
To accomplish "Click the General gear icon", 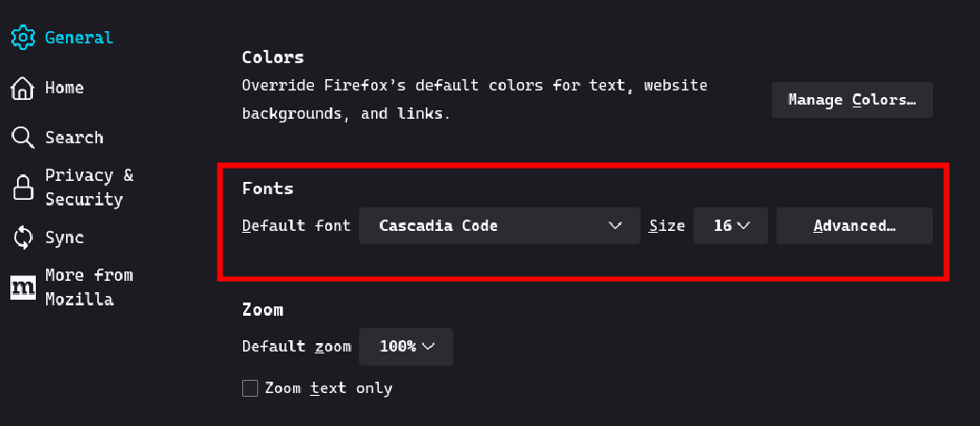I will click(24, 38).
